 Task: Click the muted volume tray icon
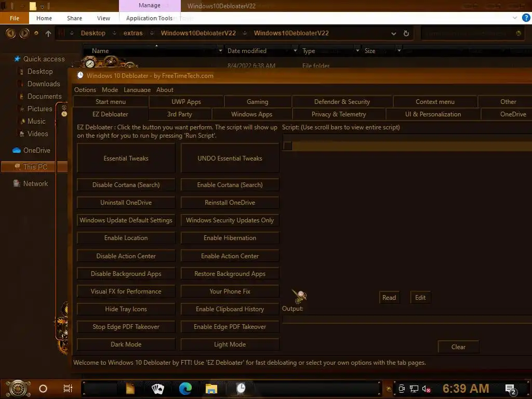click(426, 389)
